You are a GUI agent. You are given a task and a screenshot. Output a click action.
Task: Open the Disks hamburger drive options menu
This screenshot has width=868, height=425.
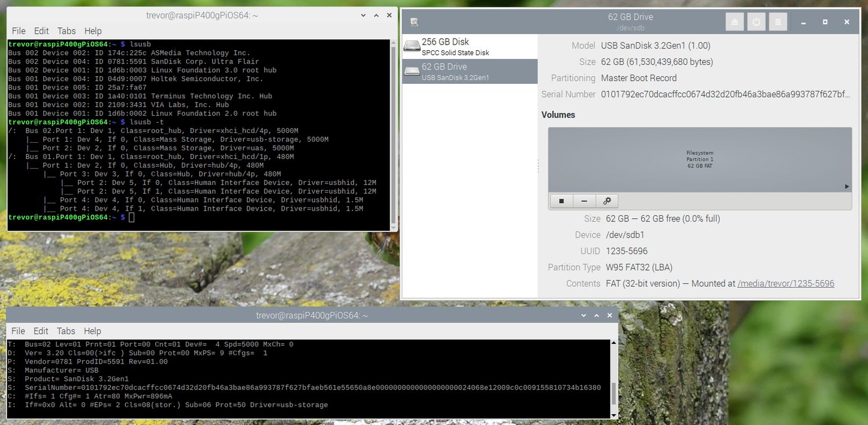[x=778, y=22]
